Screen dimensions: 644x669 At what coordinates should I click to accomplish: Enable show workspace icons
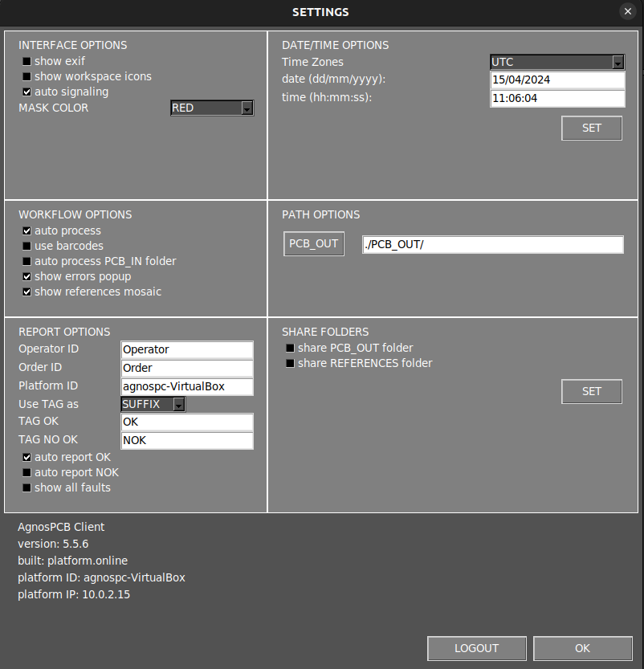[26, 76]
